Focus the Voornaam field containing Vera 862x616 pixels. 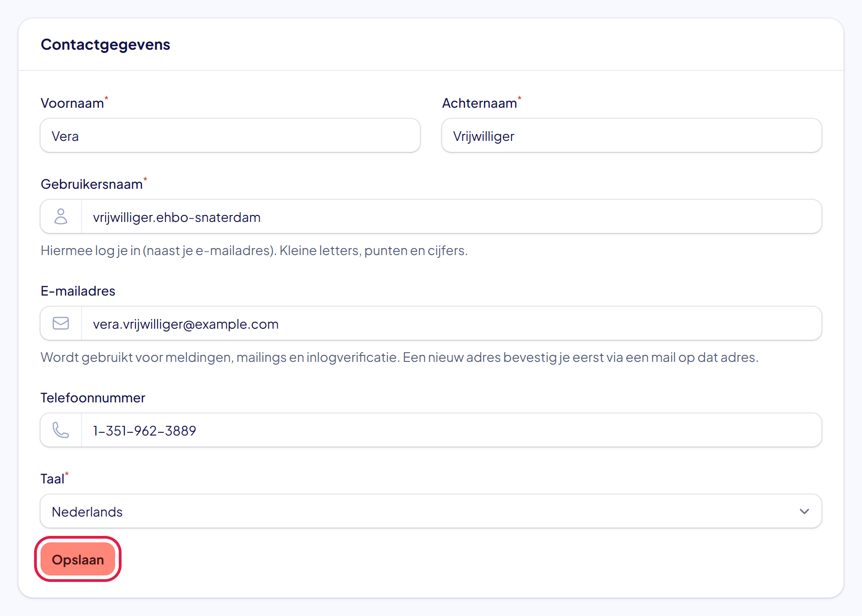coord(230,135)
